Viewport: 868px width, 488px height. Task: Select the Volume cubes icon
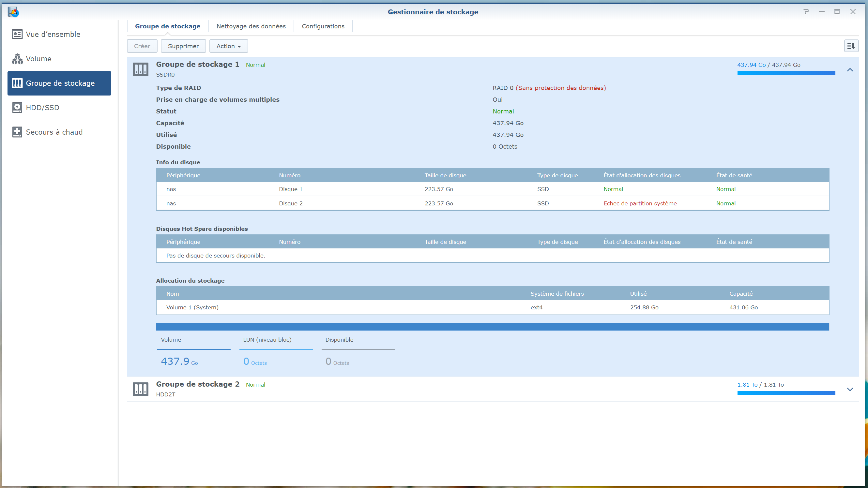pyautogui.click(x=17, y=59)
